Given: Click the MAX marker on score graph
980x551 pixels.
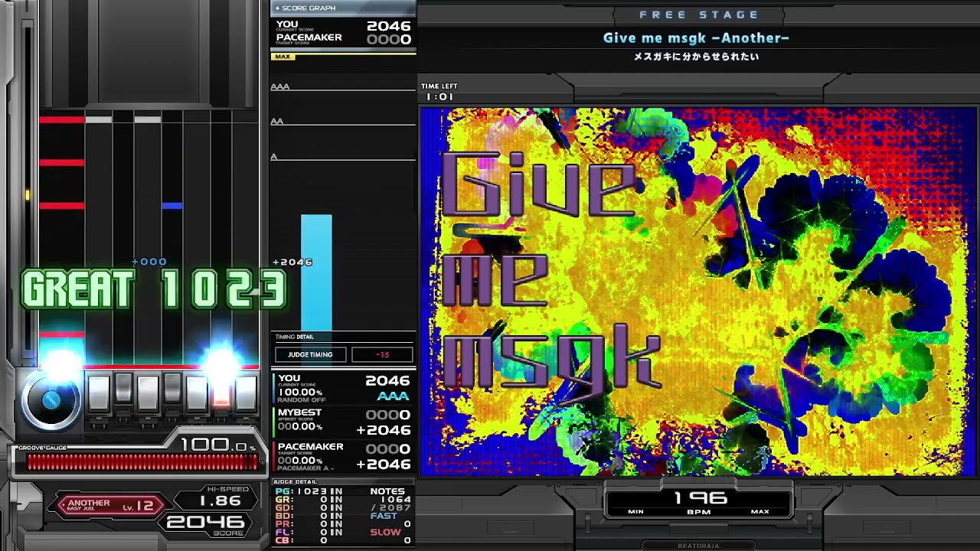Looking at the screenshot, I should (x=283, y=57).
